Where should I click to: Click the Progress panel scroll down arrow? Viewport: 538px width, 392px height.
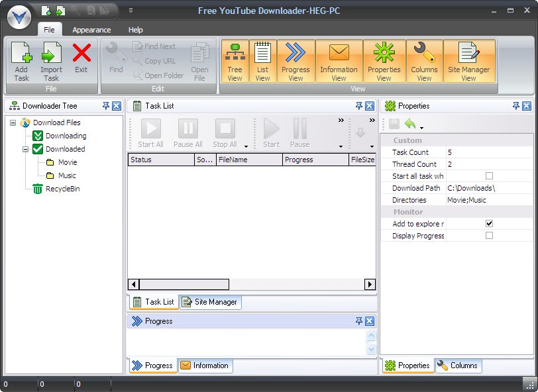[x=371, y=349]
